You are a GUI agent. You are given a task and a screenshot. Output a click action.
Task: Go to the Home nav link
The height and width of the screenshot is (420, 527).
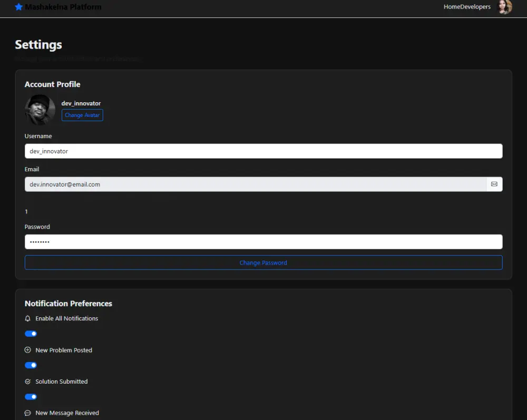pyautogui.click(x=452, y=7)
